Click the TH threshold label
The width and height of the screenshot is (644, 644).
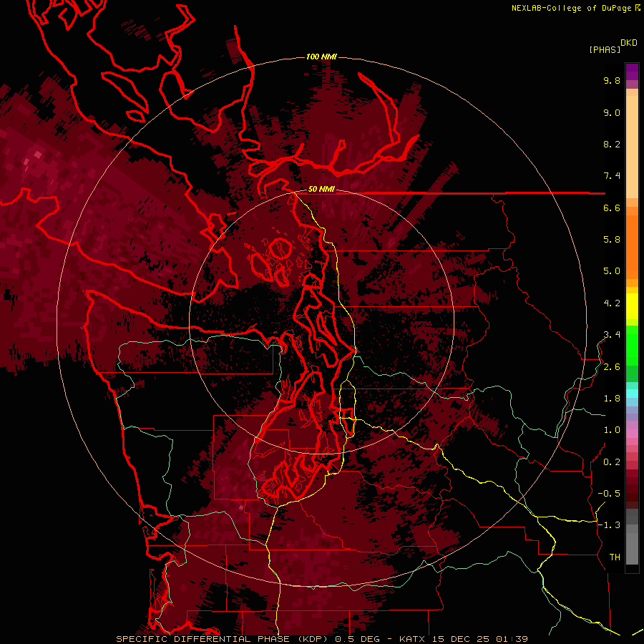click(615, 557)
